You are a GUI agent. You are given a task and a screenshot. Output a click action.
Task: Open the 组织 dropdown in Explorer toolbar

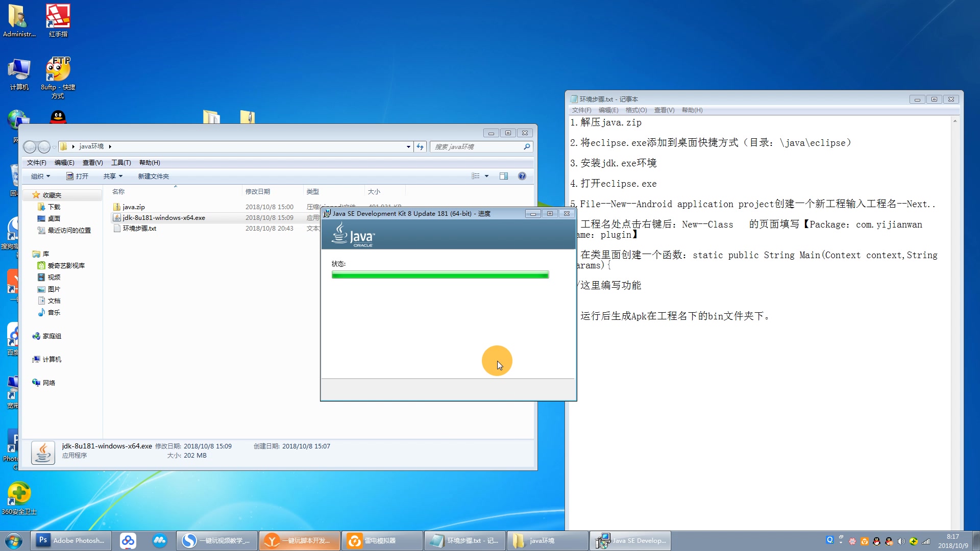pos(40,176)
